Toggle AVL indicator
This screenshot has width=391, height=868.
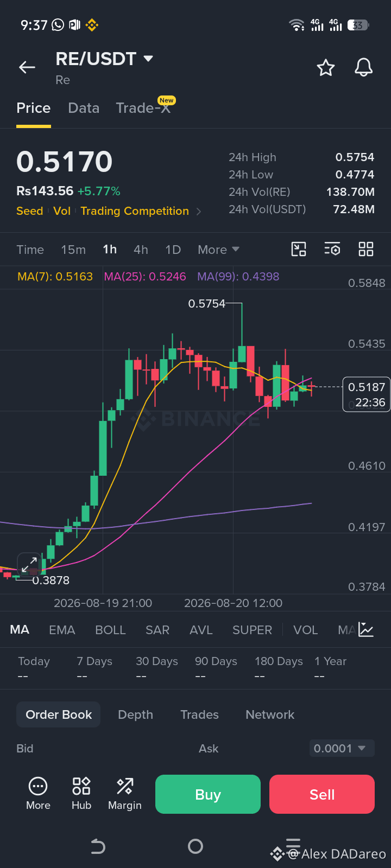(201, 630)
